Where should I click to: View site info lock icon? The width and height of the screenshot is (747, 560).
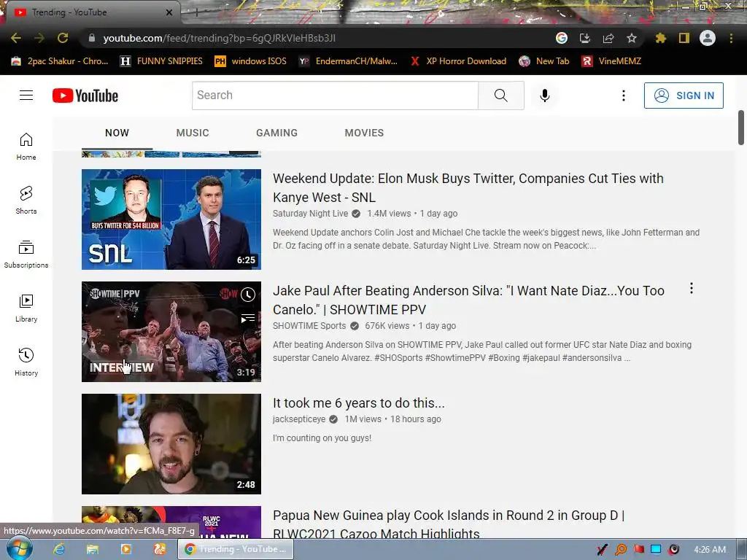tap(92, 38)
